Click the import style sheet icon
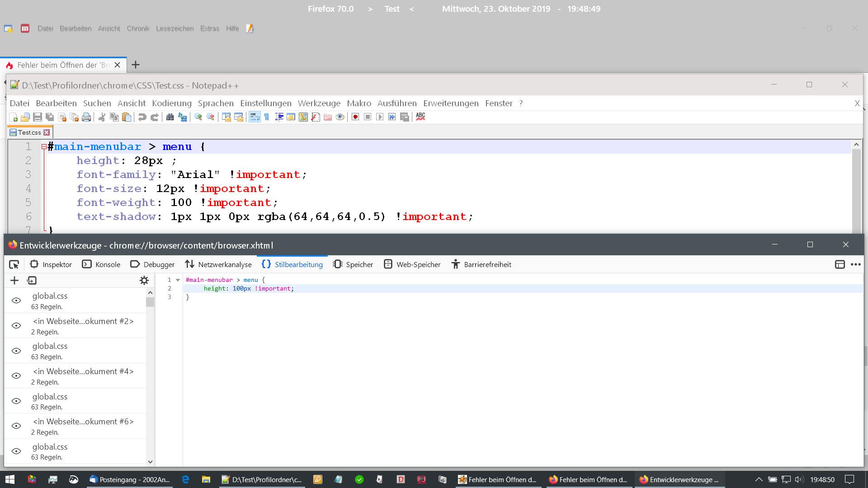This screenshot has height=488, width=868. [32, 281]
